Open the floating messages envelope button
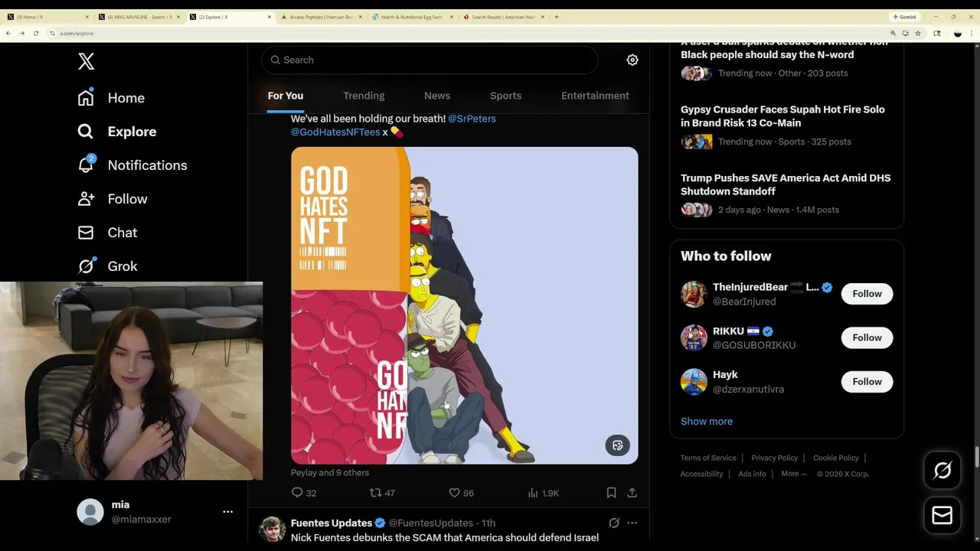The width and height of the screenshot is (980, 551). tap(942, 516)
